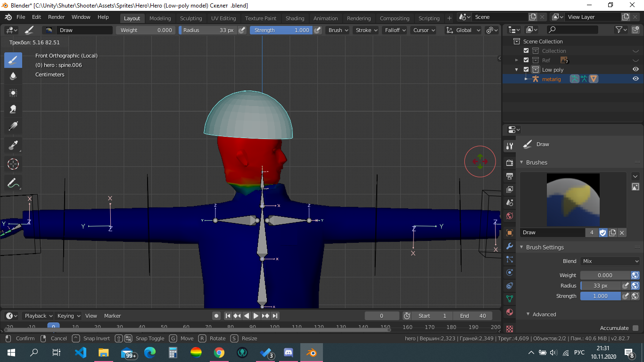Open the Cursor dropdown in header
Viewport: 644px width, 362px height.
point(424,30)
